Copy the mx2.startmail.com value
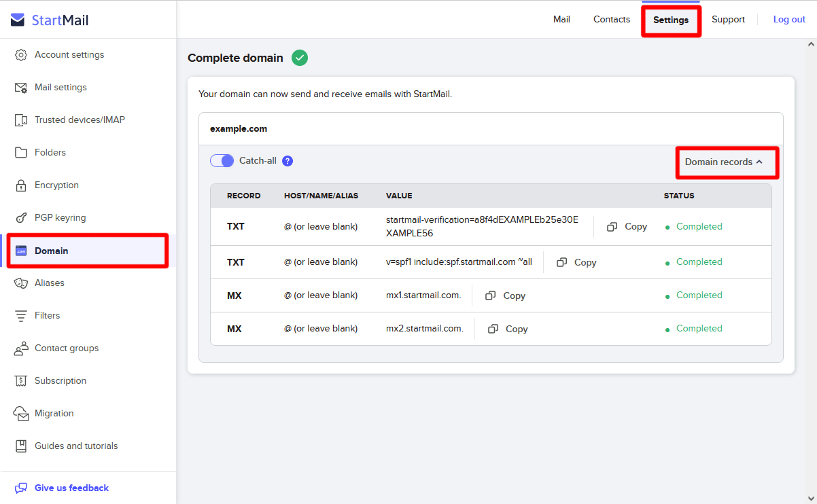 508,329
